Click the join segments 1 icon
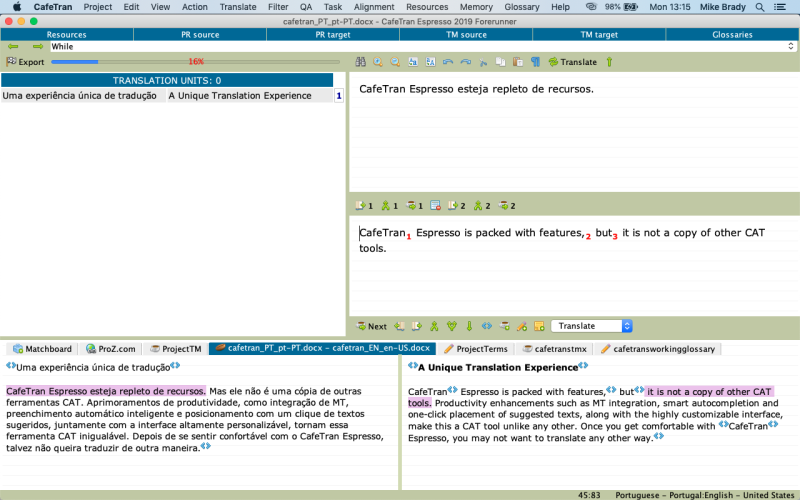 pos(389,206)
